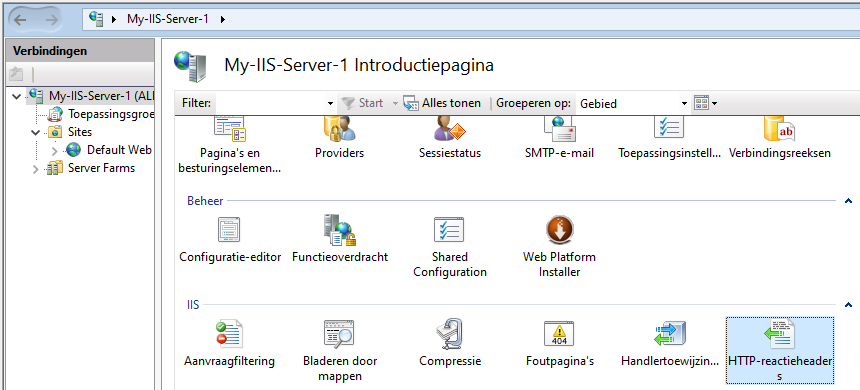Screen dimensions: 860x390
Task: Open the Configuratie-editor icon
Action: 229,229
